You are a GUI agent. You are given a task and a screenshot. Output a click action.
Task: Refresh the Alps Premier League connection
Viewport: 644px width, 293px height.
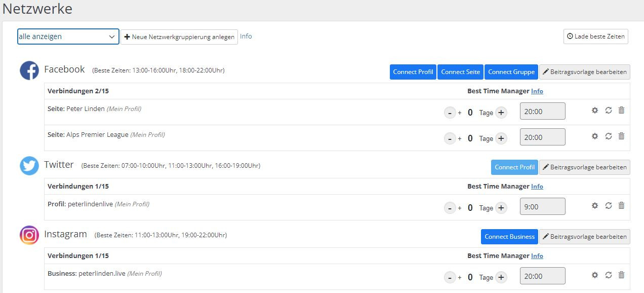[x=609, y=136]
